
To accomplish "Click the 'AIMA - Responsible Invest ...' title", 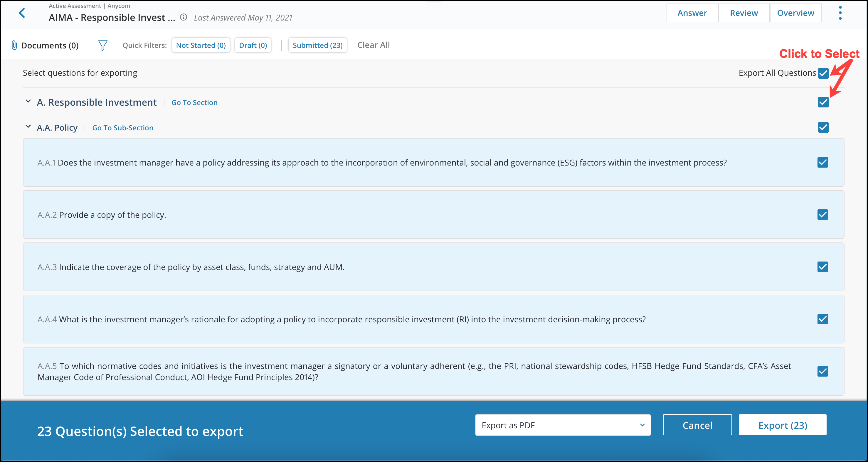I will pyautogui.click(x=112, y=18).
